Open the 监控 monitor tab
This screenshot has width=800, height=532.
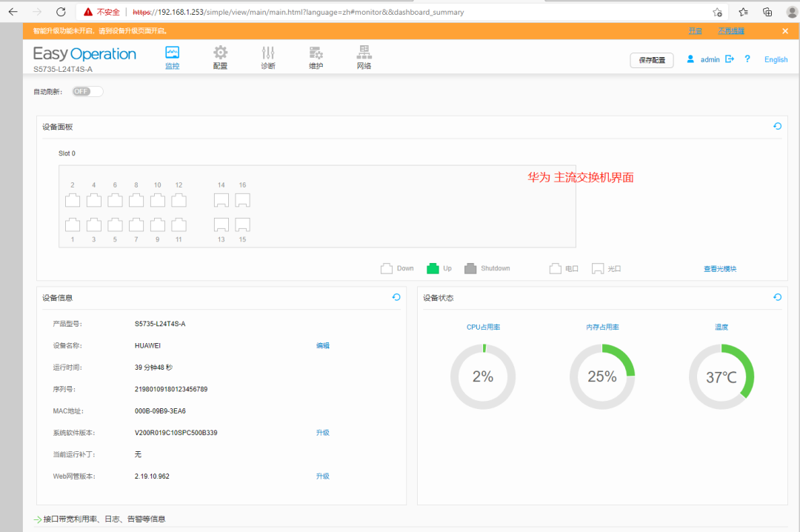173,58
